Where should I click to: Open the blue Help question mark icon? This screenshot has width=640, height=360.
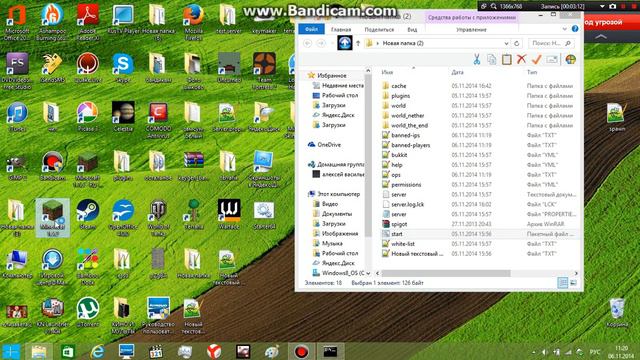575,29
